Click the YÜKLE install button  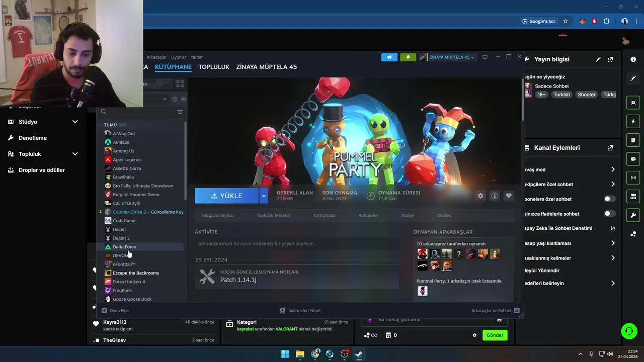coord(227,196)
